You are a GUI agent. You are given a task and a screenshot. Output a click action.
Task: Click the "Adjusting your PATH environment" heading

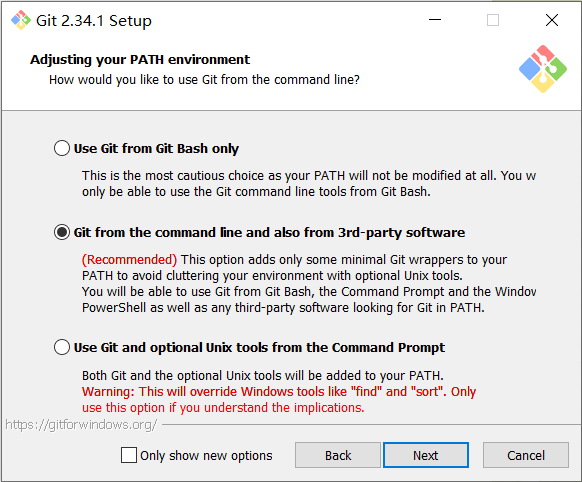point(140,59)
